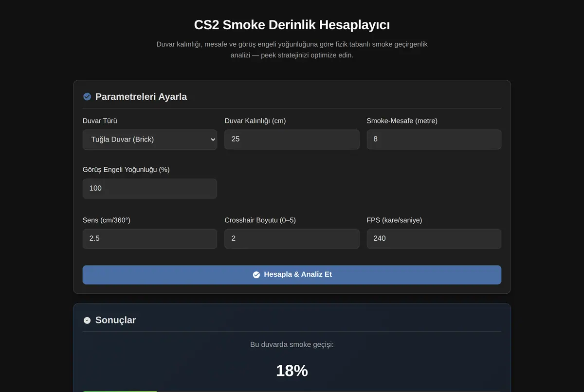584x392 pixels.
Task: Click the 18% result value
Action: (292, 371)
